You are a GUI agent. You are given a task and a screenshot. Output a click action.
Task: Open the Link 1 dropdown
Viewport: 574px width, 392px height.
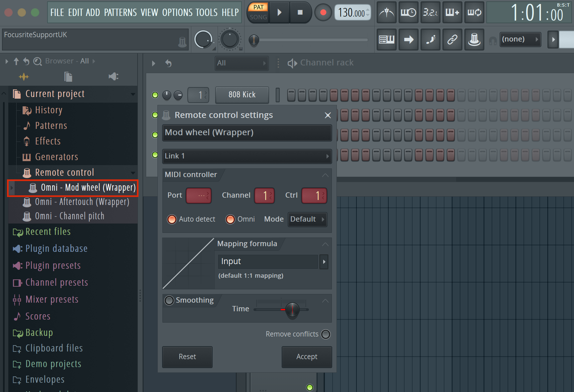pyautogui.click(x=247, y=156)
